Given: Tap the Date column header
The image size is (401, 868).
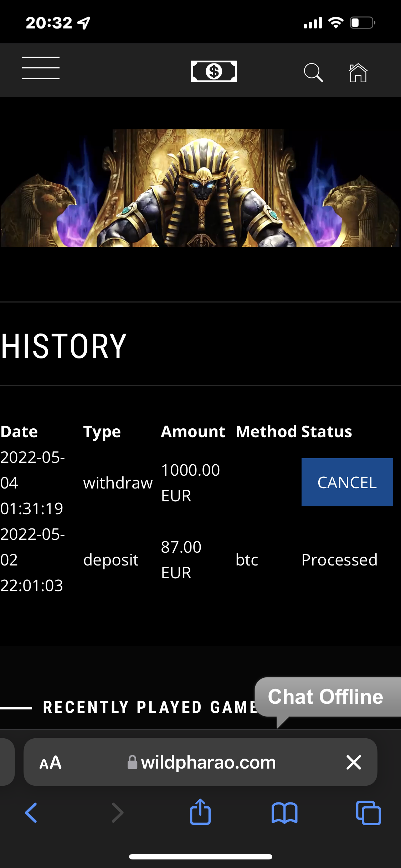Looking at the screenshot, I should [19, 432].
